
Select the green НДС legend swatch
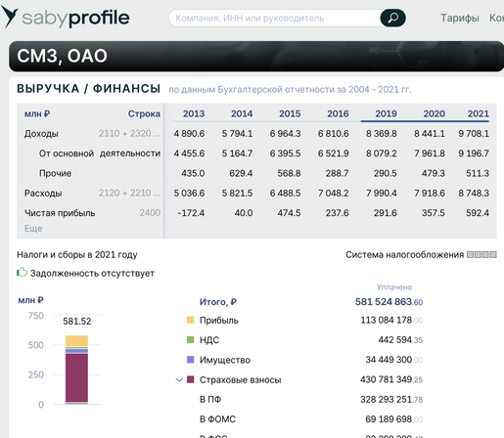click(190, 340)
